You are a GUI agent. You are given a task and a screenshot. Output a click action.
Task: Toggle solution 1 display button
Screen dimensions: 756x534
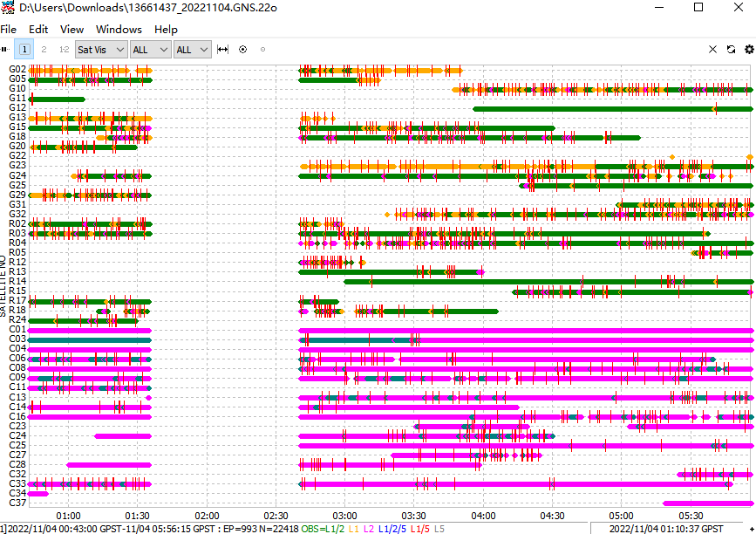[24, 50]
